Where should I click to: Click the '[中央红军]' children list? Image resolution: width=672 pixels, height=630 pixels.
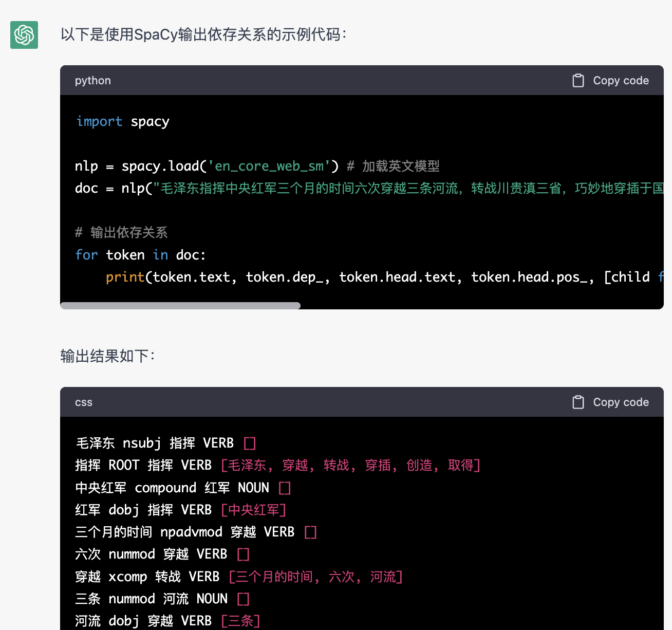pyautogui.click(x=253, y=510)
